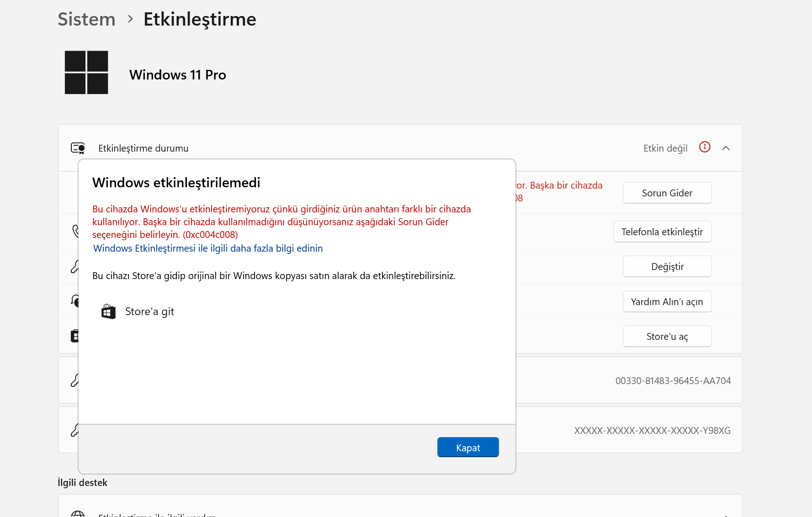Image resolution: width=812 pixels, height=517 pixels.
Task: Open help with Yardım Alın'ı açın
Action: 667,301
